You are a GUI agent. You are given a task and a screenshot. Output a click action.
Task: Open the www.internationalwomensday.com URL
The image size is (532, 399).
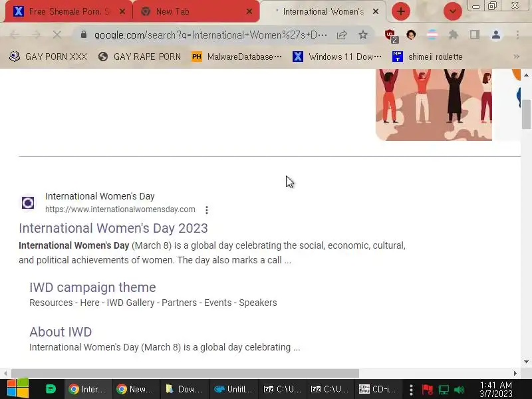[x=120, y=209]
